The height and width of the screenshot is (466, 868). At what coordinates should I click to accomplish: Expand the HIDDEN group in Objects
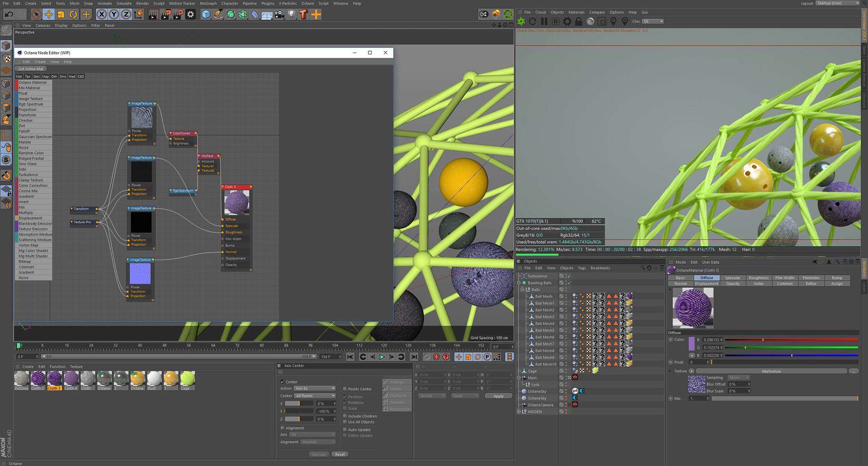coord(519,412)
